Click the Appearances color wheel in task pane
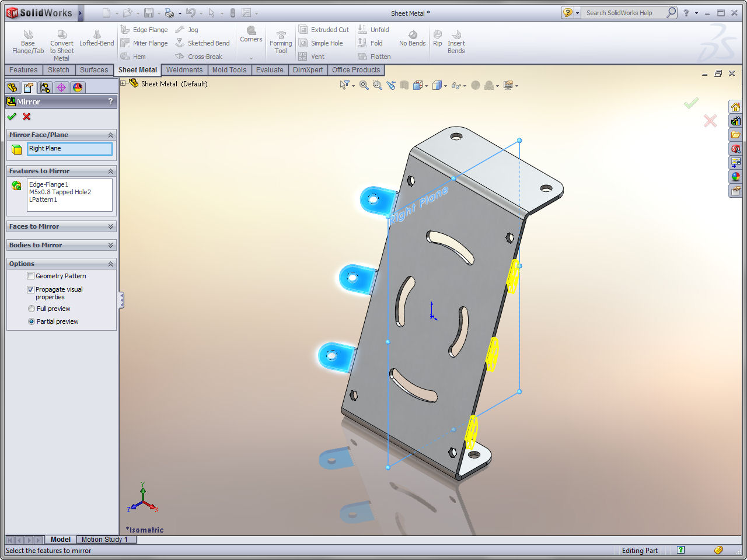The image size is (747, 560). [735, 177]
